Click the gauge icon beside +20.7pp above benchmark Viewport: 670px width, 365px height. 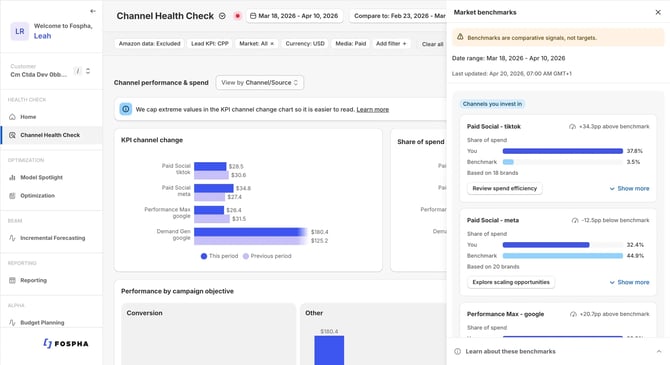coord(573,314)
